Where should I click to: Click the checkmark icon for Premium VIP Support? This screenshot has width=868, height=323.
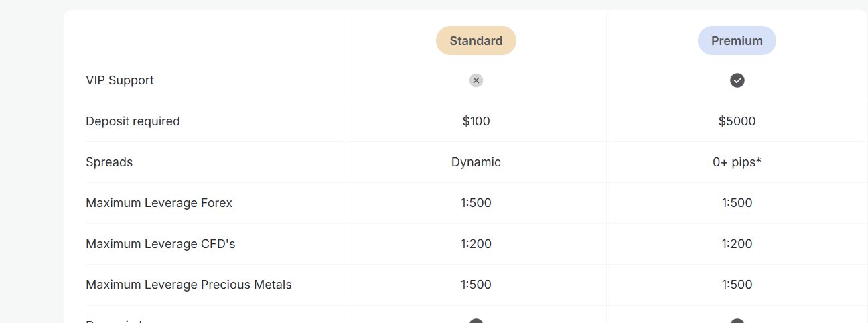pyautogui.click(x=737, y=80)
